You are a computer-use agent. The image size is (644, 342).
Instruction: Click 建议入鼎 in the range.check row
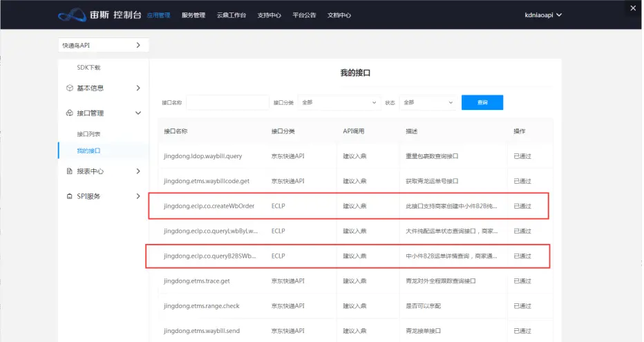click(355, 306)
